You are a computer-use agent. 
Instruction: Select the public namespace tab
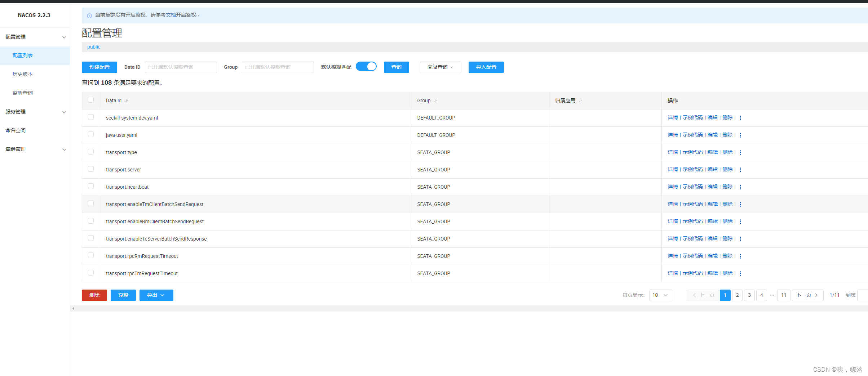pos(94,47)
